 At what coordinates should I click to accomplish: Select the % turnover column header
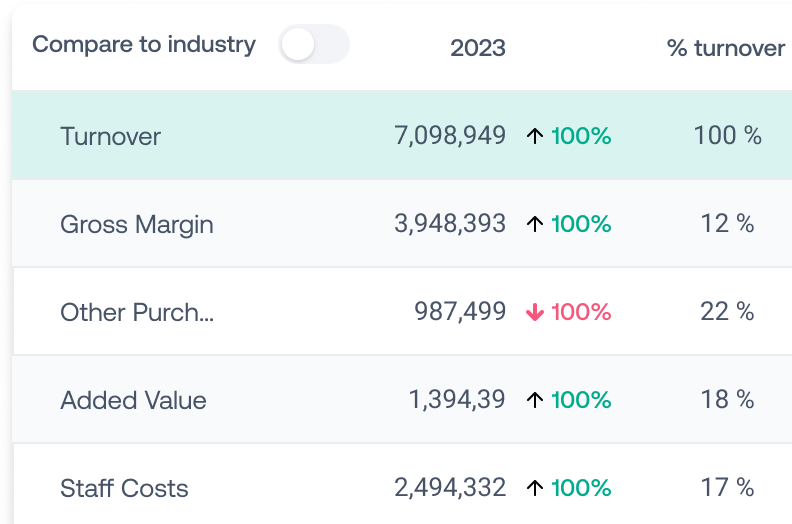725,47
